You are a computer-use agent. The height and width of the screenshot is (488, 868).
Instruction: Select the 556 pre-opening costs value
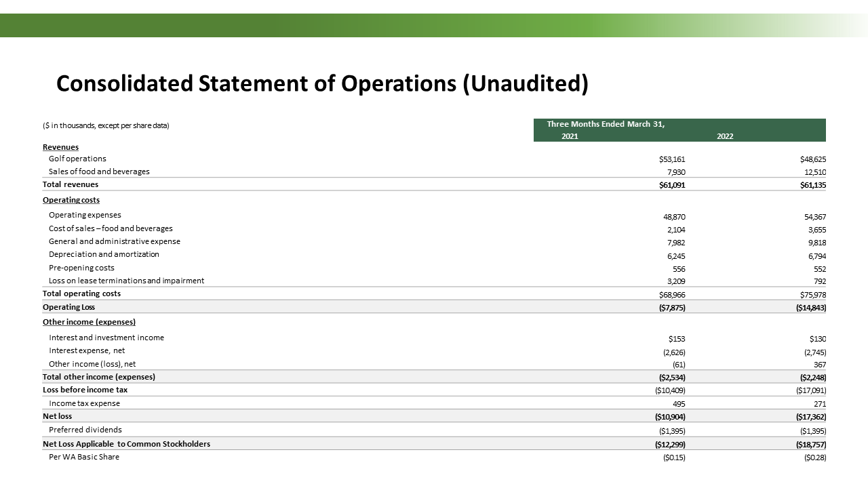tap(679, 269)
